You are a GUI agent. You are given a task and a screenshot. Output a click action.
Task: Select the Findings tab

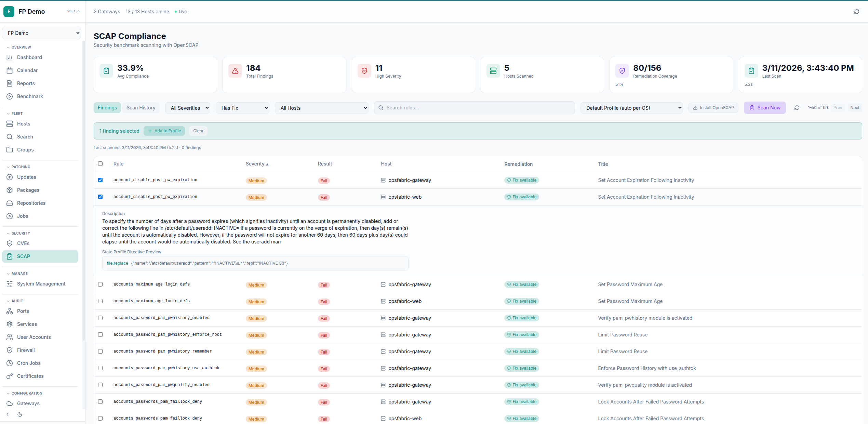point(107,107)
